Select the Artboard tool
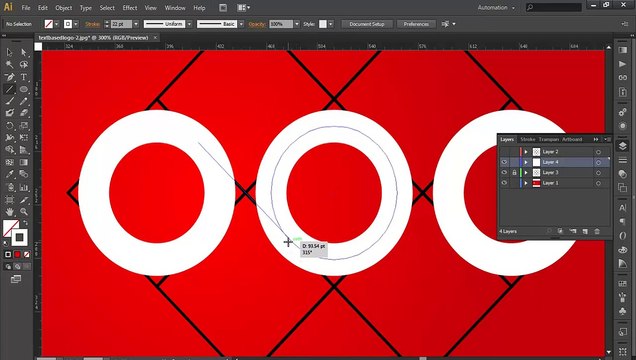Screen dimensions: 636x360 tap(10, 199)
